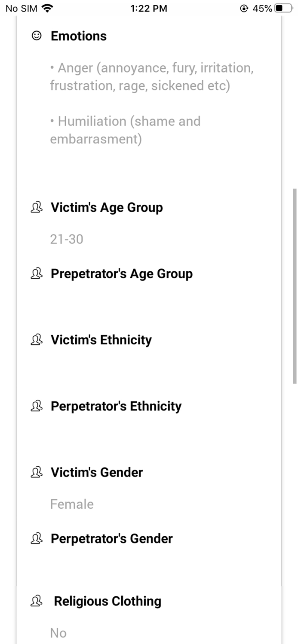Select the Anger emotion entry
This screenshot has height=644, width=298.
pos(152,77)
